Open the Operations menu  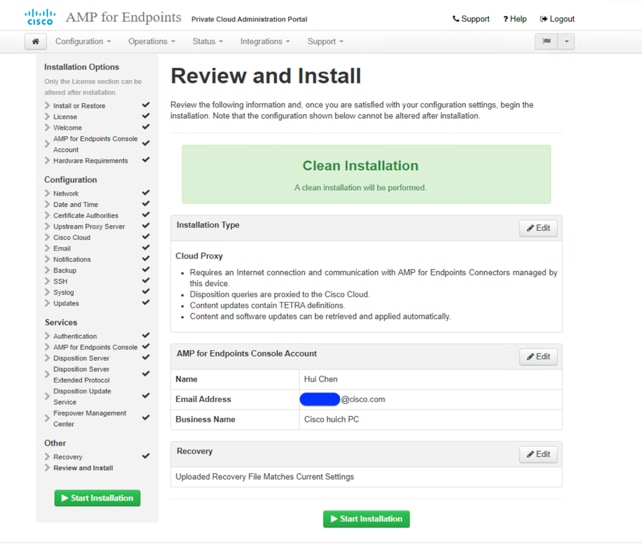click(x=151, y=41)
